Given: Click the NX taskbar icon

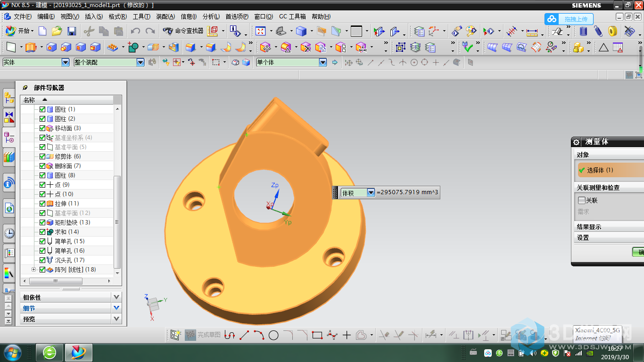Looking at the screenshot, I should pyautogui.click(x=78, y=352).
